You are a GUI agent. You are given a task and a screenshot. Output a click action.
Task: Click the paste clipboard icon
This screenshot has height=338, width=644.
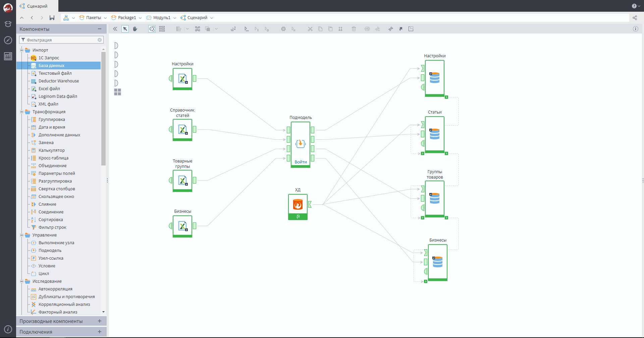pos(330,29)
